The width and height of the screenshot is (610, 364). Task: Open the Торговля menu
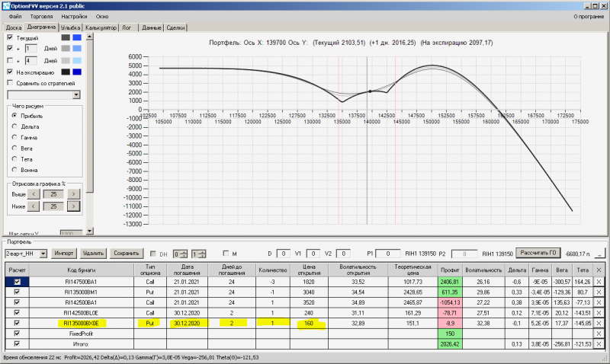41,17
